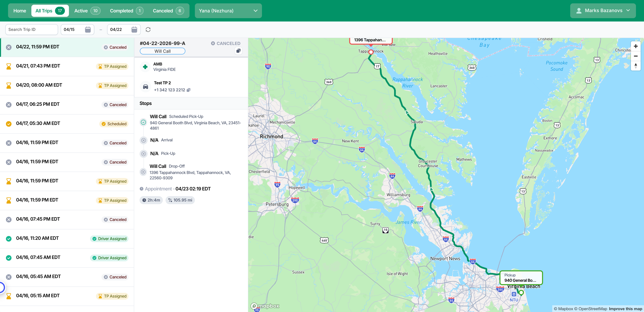Switch to the Canceled trips tab
This screenshot has height=312, width=644.
click(x=168, y=11)
